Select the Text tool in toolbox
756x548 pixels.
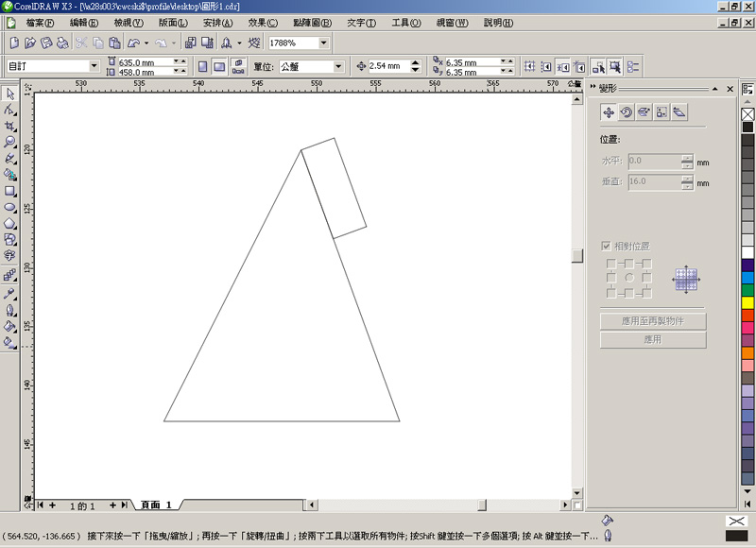coord(9,255)
